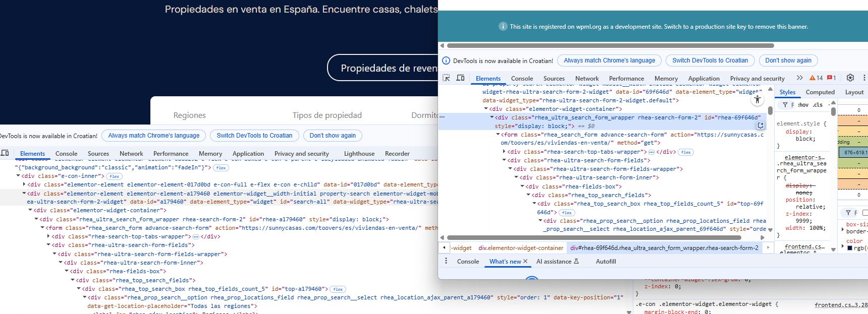868x314 pixels.
Task: Click the color swatch next to rgb value
Action: pos(850,248)
